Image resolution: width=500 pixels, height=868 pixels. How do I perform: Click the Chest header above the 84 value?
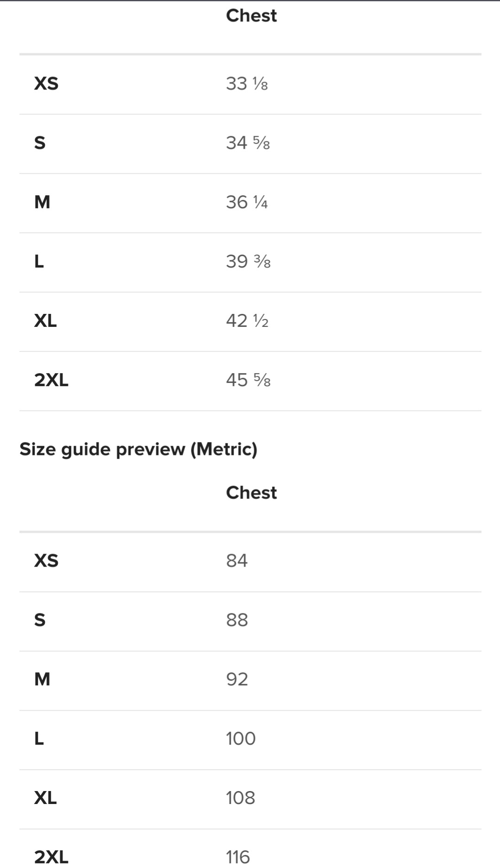(251, 493)
